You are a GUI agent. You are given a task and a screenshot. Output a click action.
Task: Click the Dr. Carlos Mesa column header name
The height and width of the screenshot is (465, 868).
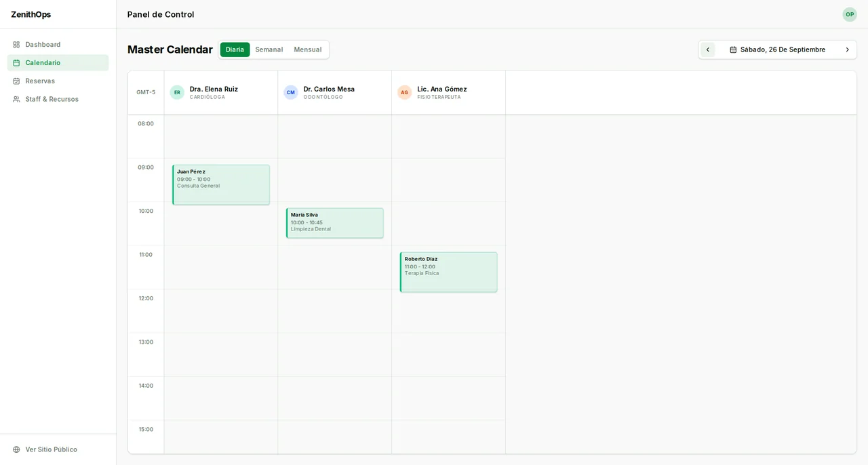[x=329, y=89]
